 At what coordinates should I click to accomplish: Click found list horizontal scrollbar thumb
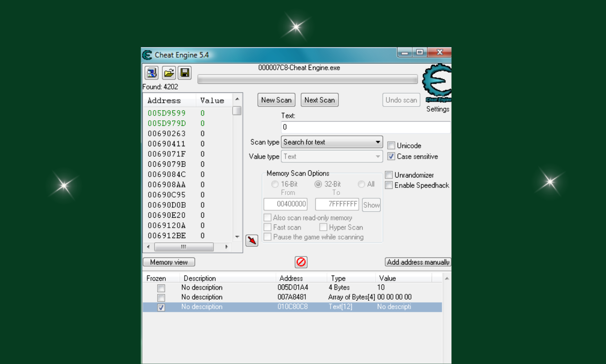(184, 247)
